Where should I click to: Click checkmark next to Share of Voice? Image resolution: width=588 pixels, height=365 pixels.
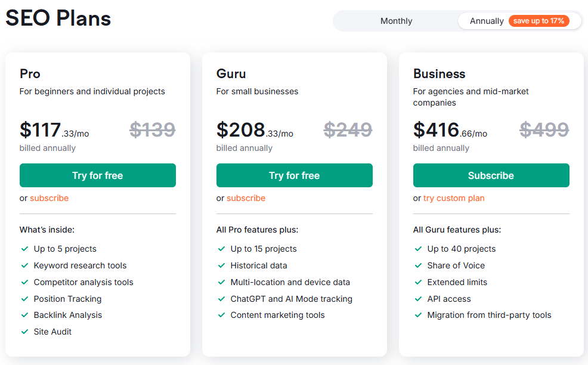pos(418,265)
